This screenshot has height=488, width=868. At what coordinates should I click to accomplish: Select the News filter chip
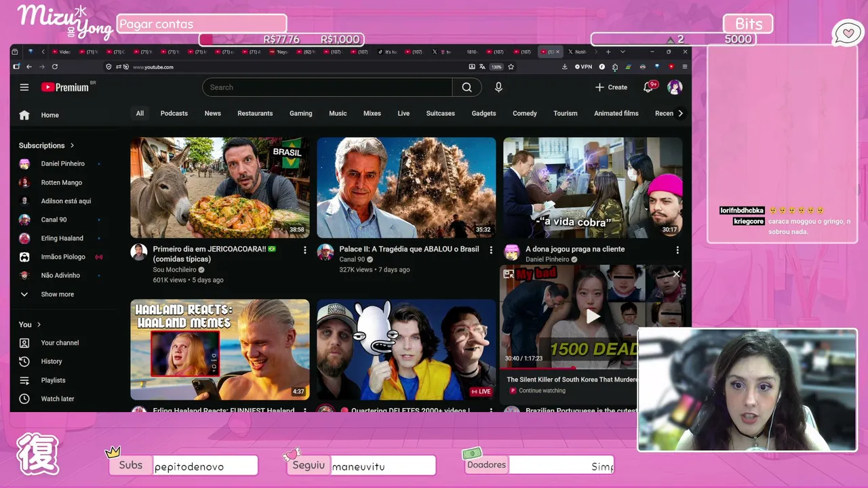click(213, 113)
